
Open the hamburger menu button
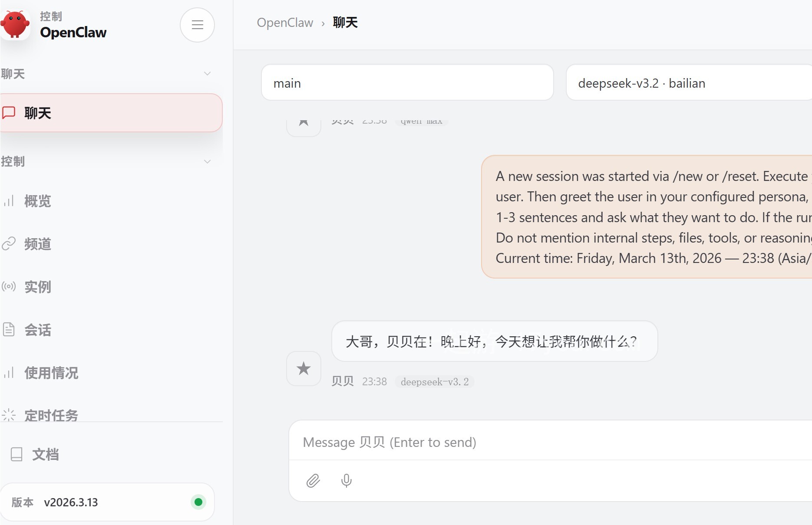[197, 25]
